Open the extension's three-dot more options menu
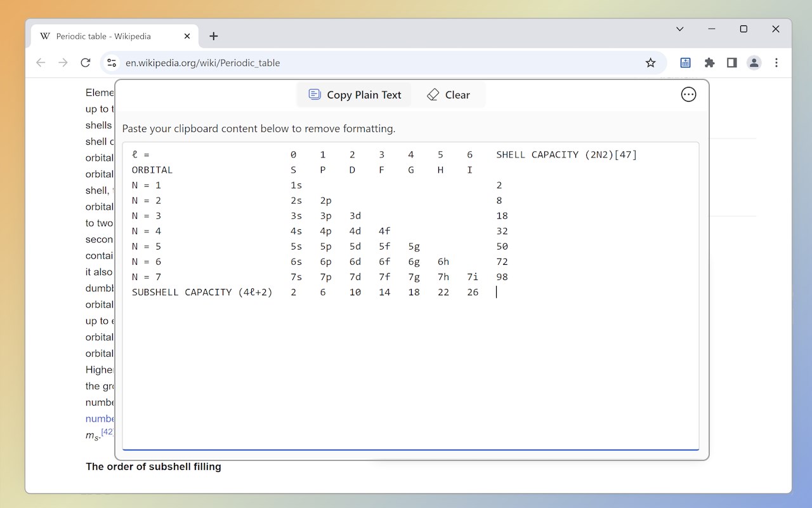 pyautogui.click(x=688, y=95)
